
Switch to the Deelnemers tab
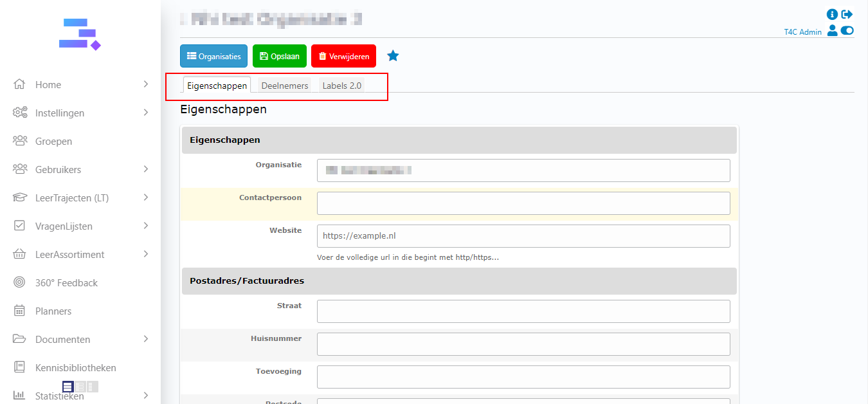pos(284,86)
